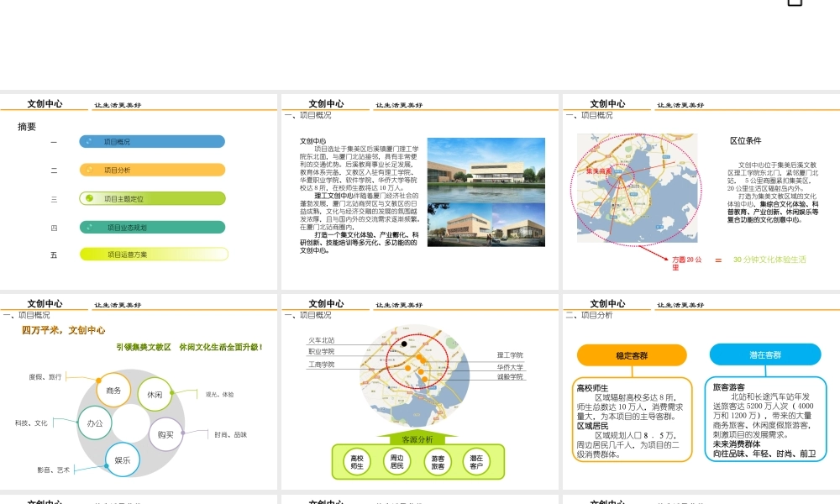Image resolution: width=840 pixels, height=504 pixels.
Task: Click the 周边居民 circular badge
Action: [x=396, y=461]
